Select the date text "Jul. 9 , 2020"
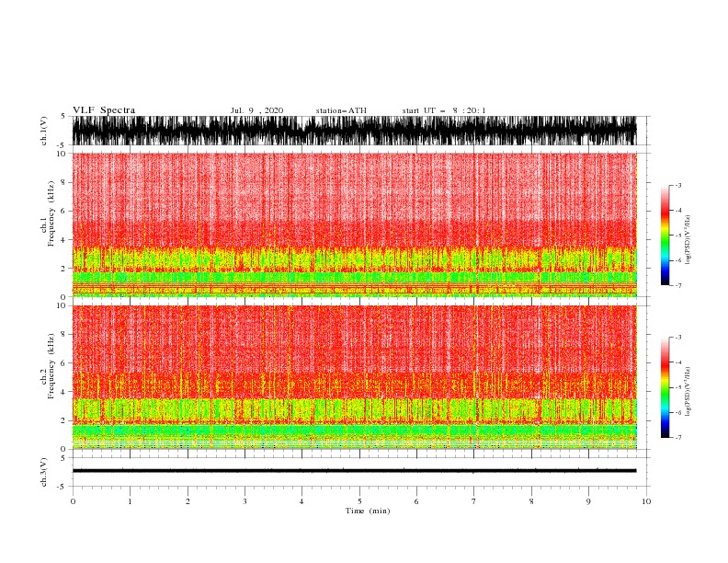This screenshot has height=563, width=728. click(x=256, y=110)
